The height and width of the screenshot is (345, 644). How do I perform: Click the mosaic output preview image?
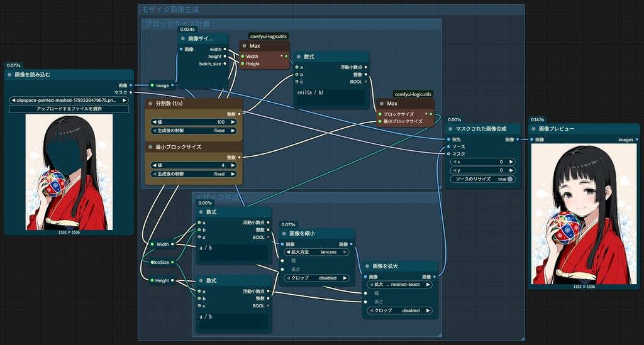tap(584, 214)
